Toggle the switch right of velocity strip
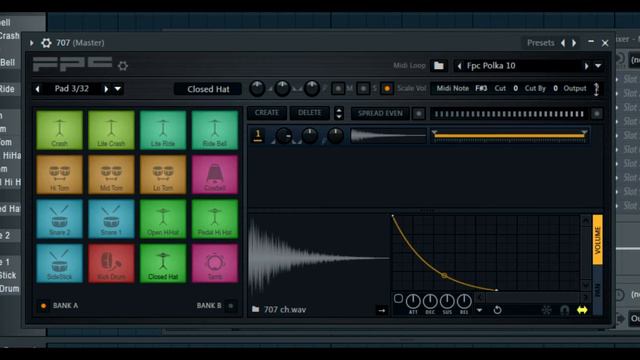Image resolution: width=640 pixels, height=360 pixels. pyautogui.click(x=597, y=113)
